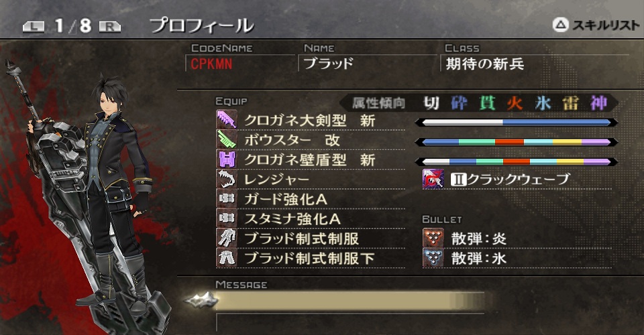Click the プロフィール page title
The image size is (644, 335).
point(202,26)
